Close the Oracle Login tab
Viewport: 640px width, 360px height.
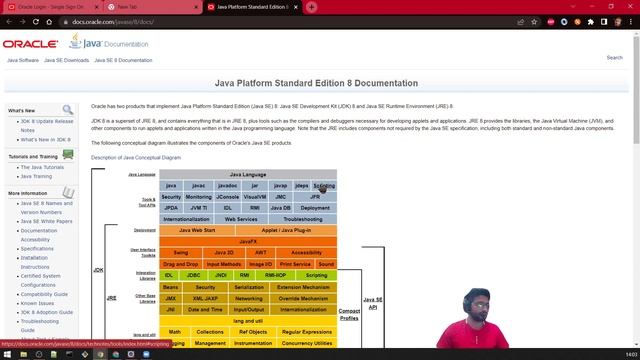[97, 7]
